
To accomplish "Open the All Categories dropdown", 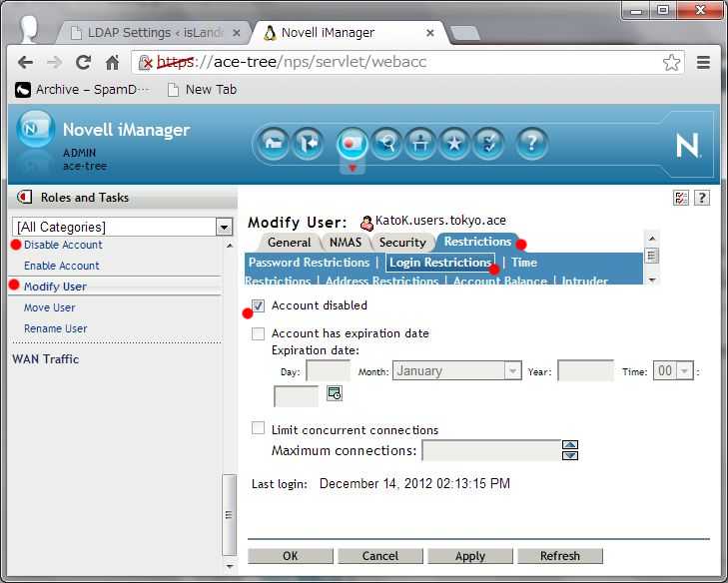I will point(123,227).
